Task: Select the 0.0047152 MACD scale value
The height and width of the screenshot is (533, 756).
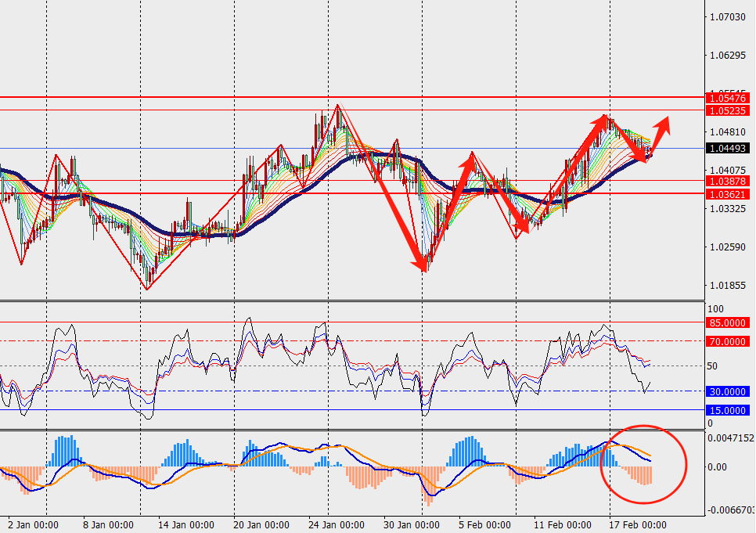Action: pyautogui.click(x=729, y=438)
